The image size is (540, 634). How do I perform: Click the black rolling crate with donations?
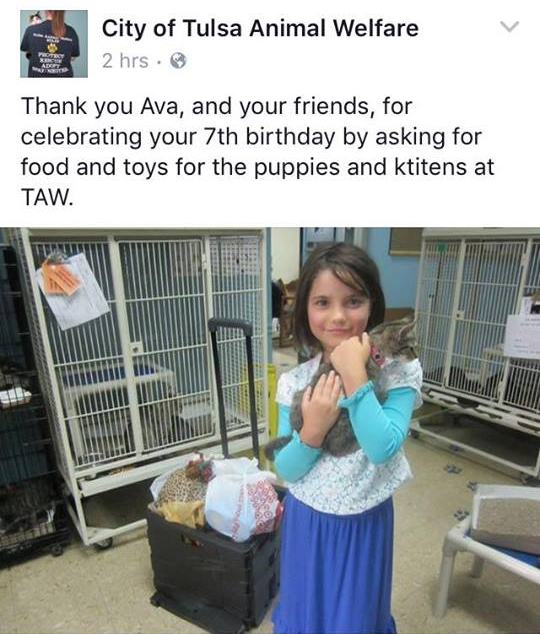pyautogui.click(x=214, y=566)
